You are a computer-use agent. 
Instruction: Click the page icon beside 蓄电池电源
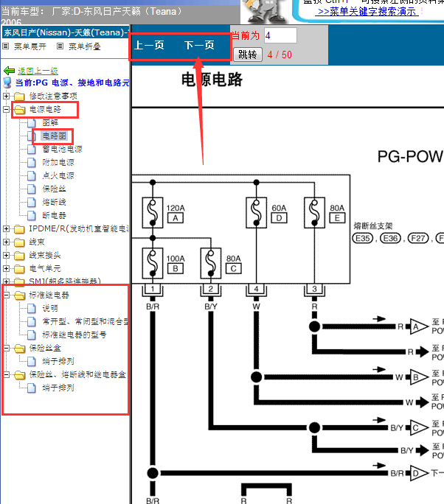pyautogui.click(x=32, y=150)
